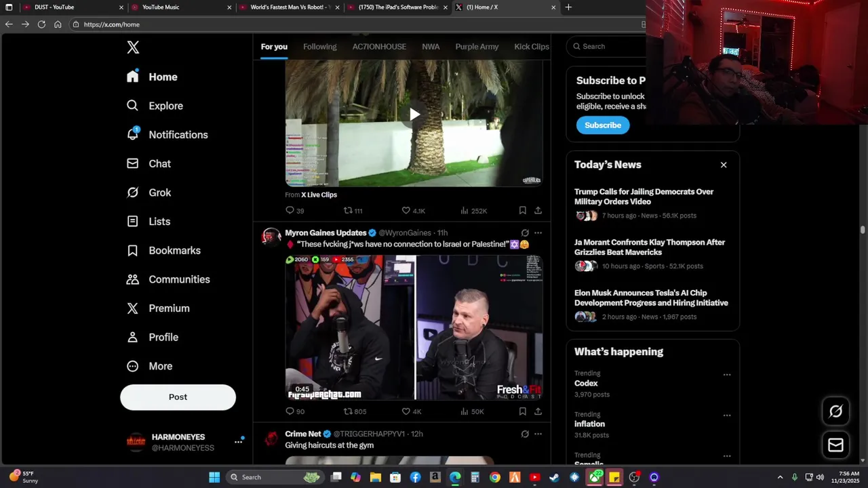Viewport: 868px width, 488px height.
Task: Expand the More menu in sidebar
Action: tap(150, 366)
